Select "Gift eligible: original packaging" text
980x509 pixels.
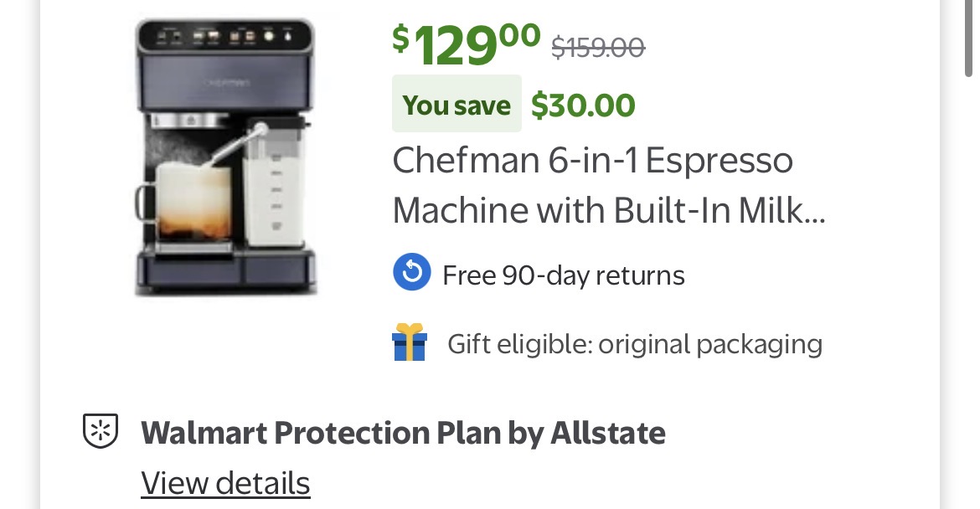[x=634, y=344]
